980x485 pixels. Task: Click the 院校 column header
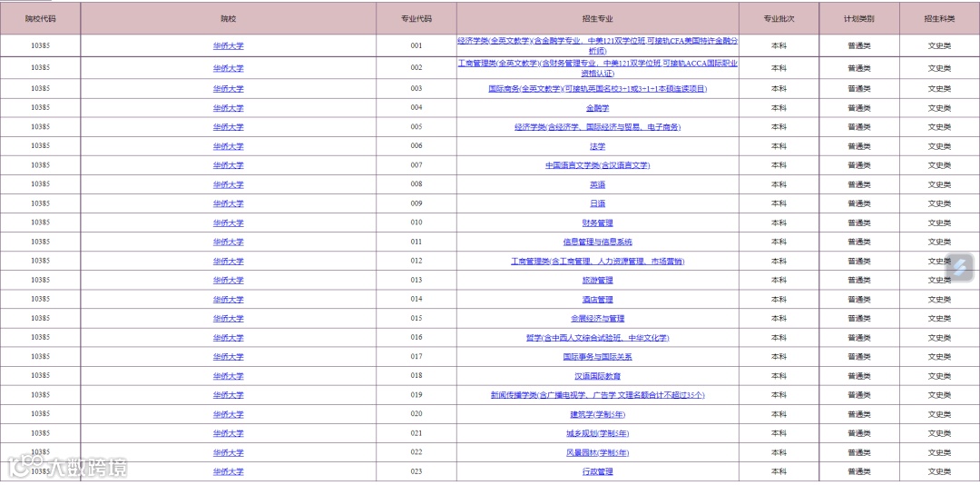pos(228,19)
